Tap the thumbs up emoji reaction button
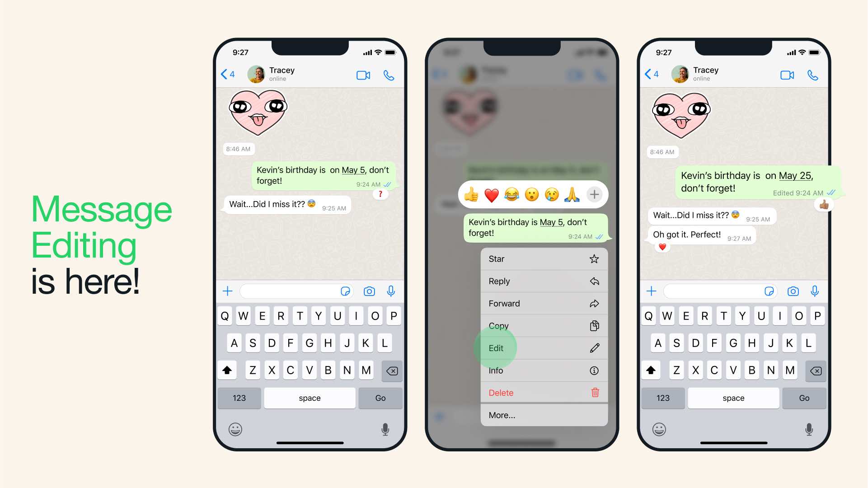Viewport: 868px width, 488px height. tap(470, 194)
